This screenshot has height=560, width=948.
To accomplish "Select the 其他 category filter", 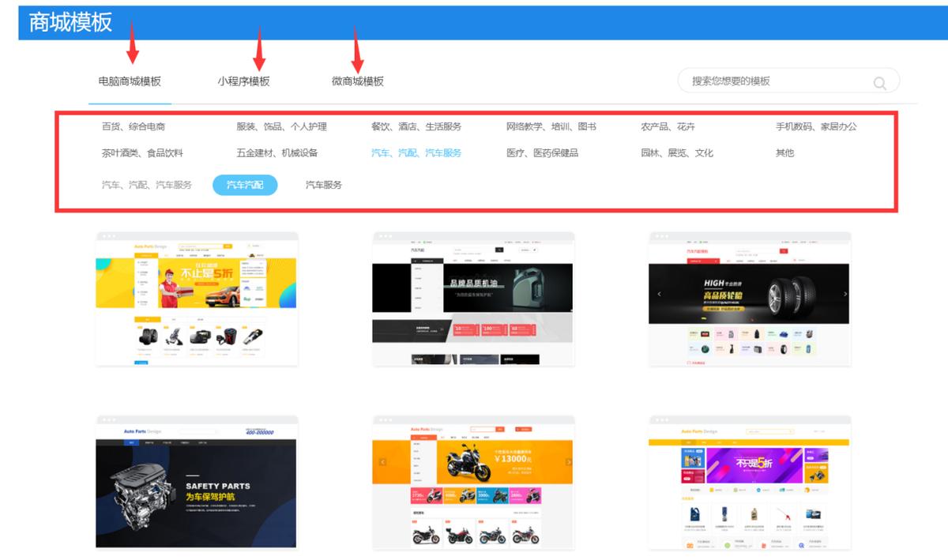I will [781, 153].
